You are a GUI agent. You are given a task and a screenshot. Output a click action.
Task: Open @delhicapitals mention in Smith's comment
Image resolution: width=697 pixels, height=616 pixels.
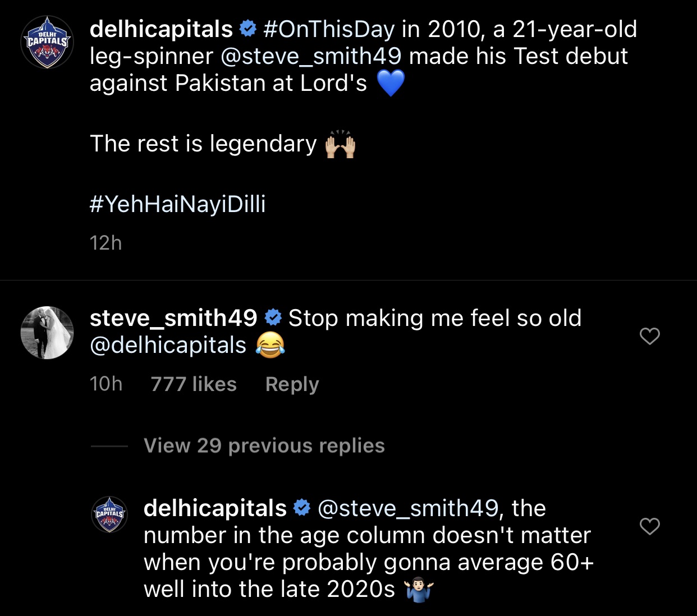point(168,345)
